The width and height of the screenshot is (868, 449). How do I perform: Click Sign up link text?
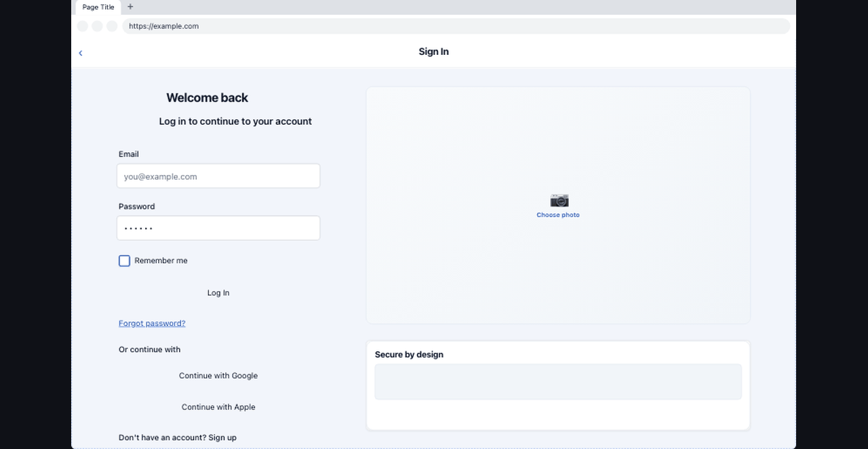coord(222,437)
